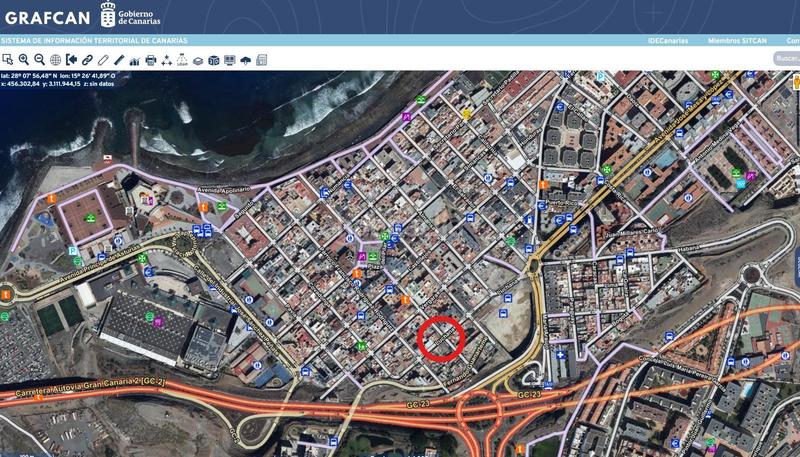
Task: Click the zoom out magnifier tool
Action: [x=39, y=60]
